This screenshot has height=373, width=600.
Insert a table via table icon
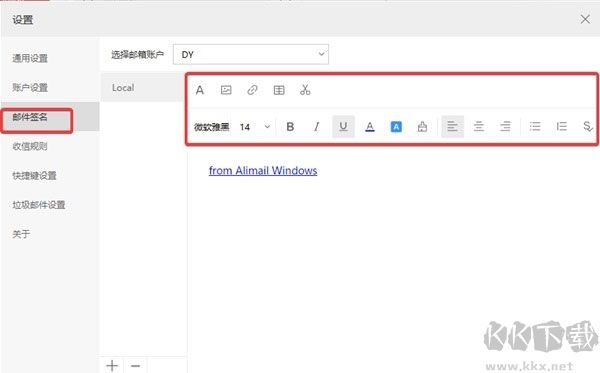tap(279, 90)
